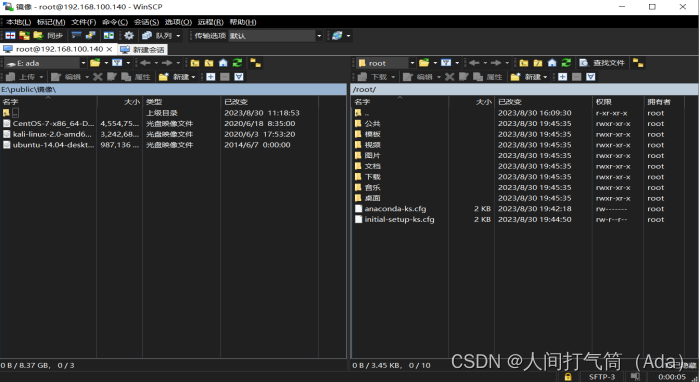Go to remote home directory
This screenshot has width=700, height=382.
pos(552,63)
